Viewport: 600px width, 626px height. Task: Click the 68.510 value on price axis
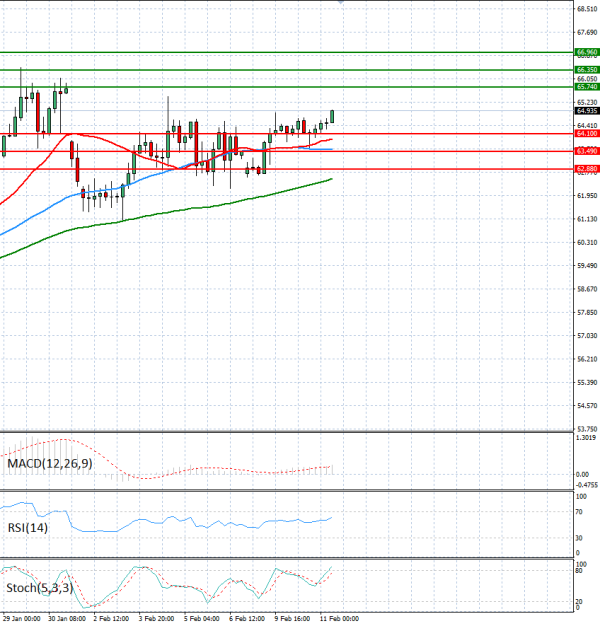tap(587, 9)
